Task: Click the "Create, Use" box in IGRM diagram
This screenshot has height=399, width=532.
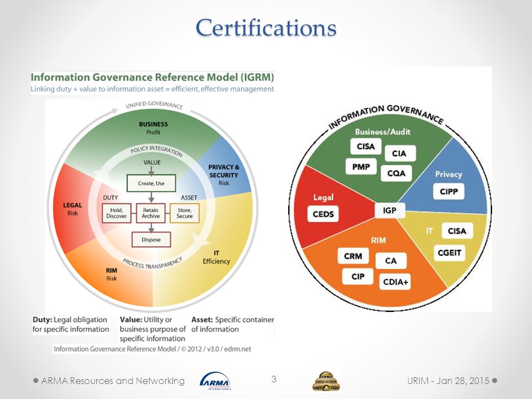Action: click(x=151, y=183)
